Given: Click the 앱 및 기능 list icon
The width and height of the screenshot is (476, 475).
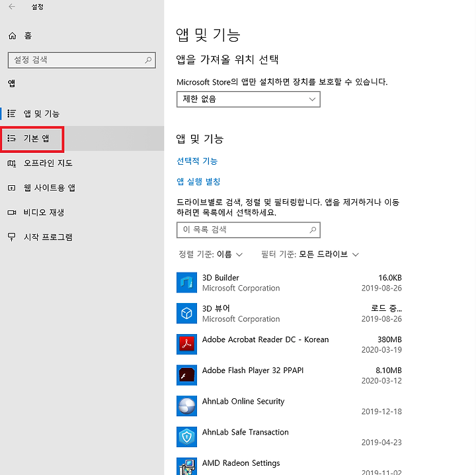Looking at the screenshot, I should coord(11,114).
